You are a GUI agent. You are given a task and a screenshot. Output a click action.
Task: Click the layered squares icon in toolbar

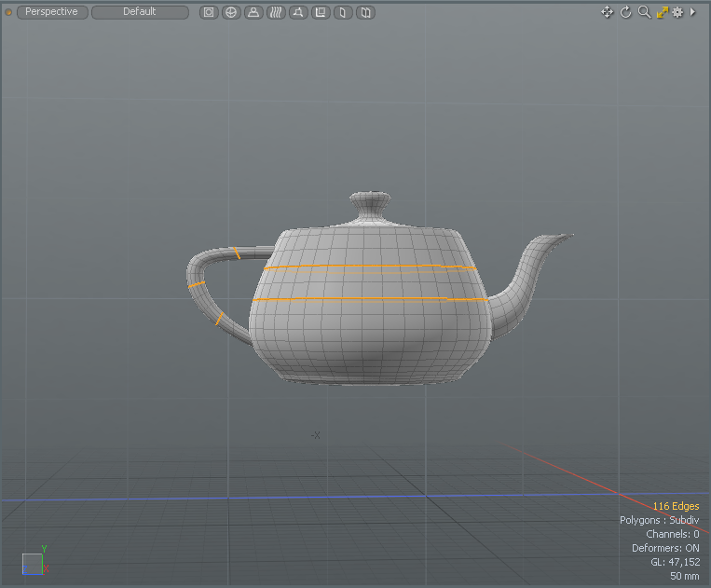click(321, 12)
